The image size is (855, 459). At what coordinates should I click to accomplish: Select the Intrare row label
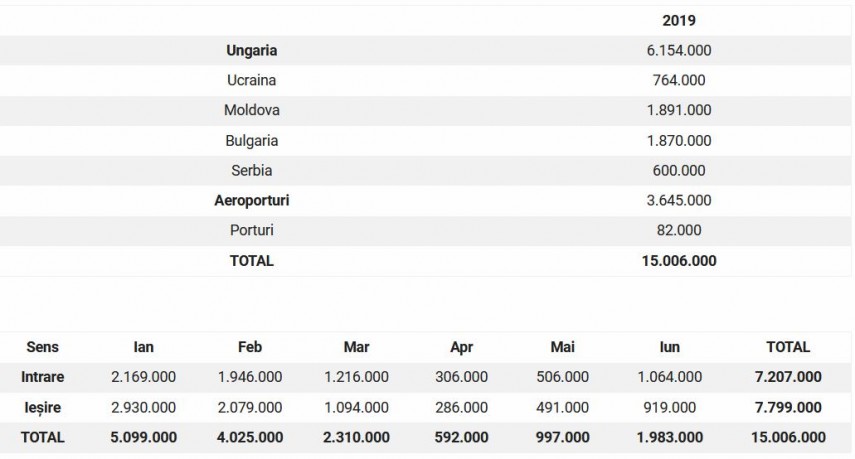43,377
